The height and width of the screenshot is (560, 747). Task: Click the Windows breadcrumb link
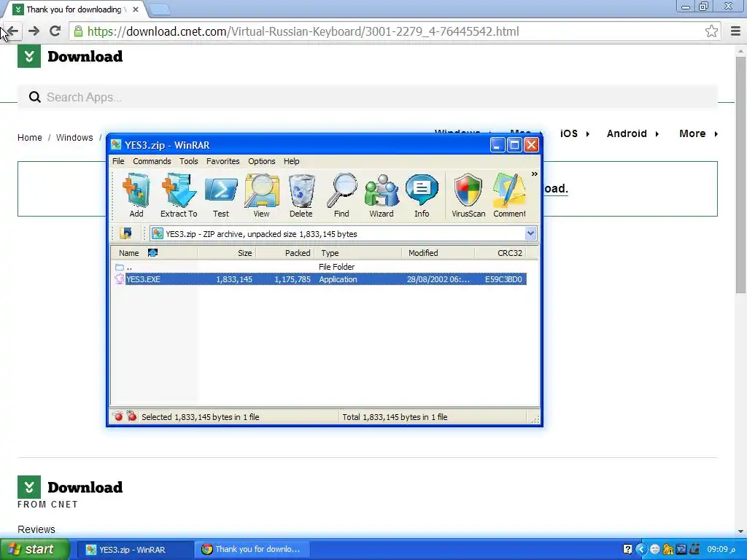[x=74, y=138]
